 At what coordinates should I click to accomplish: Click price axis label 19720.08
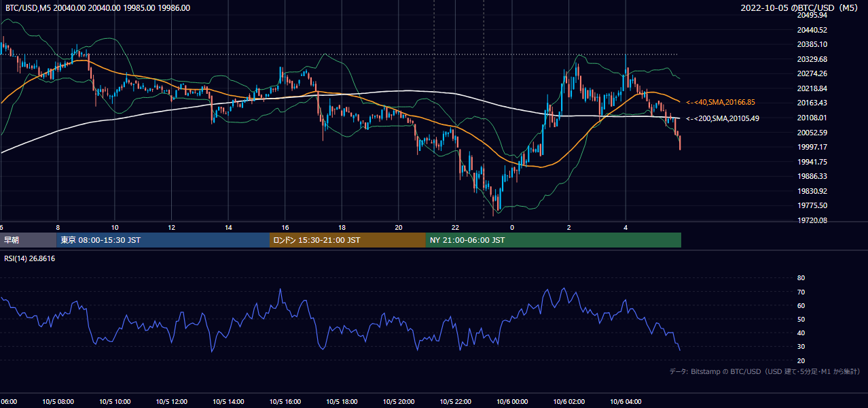812,220
